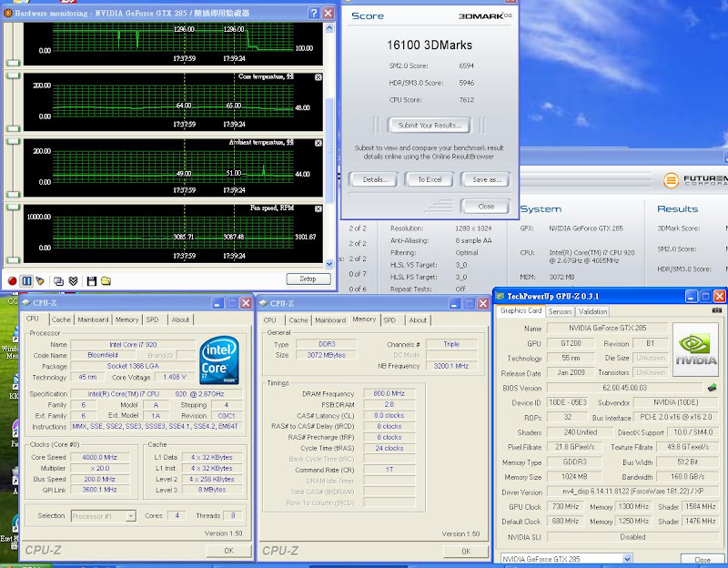Open the Mainboard tab in left CPU-Z
This screenshot has height=568, width=728.
coord(93,319)
